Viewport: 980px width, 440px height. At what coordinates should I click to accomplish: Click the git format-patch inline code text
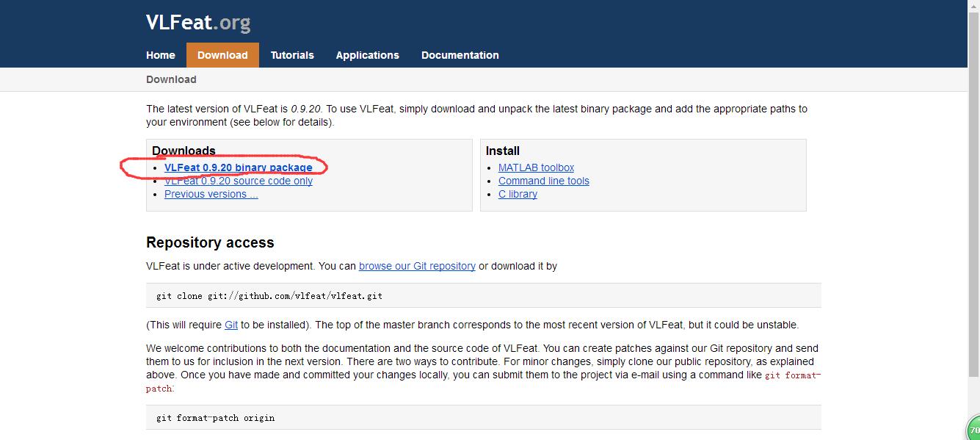pos(794,375)
